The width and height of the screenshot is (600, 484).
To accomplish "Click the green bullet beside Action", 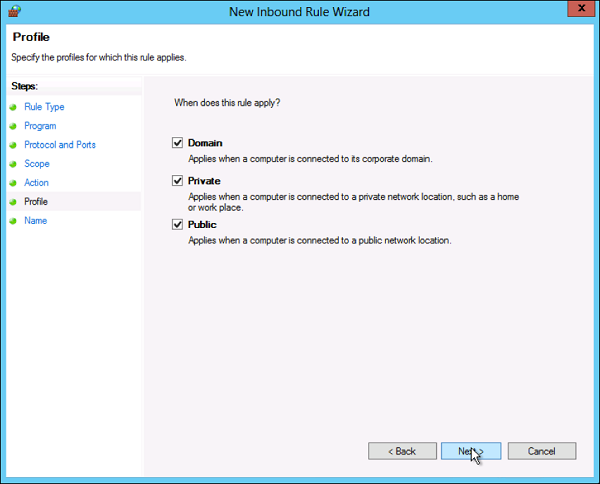I will [x=13, y=183].
